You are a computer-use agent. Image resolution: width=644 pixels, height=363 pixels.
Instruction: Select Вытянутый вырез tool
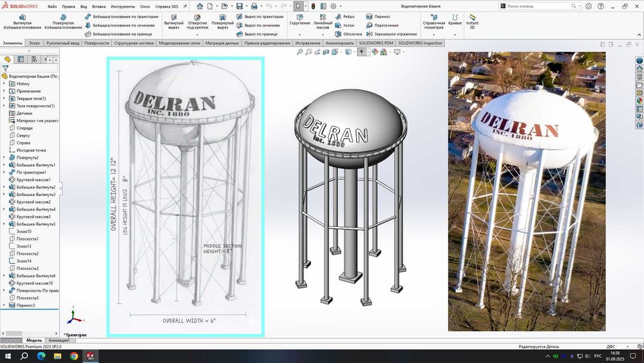pos(174,22)
